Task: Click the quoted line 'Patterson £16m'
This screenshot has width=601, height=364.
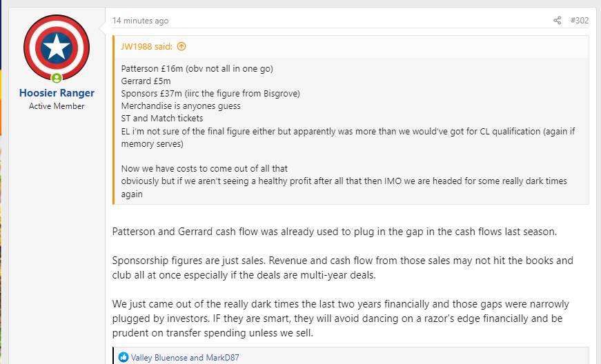Action: point(197,68)
